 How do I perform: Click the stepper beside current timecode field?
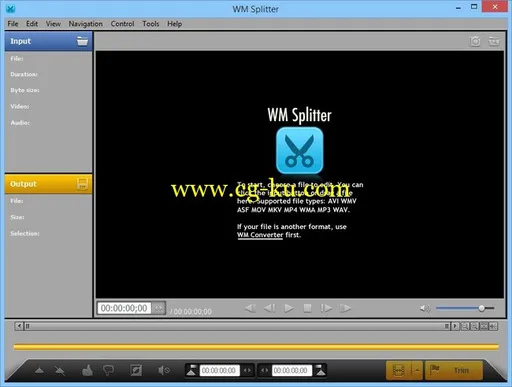click(159, 308)
